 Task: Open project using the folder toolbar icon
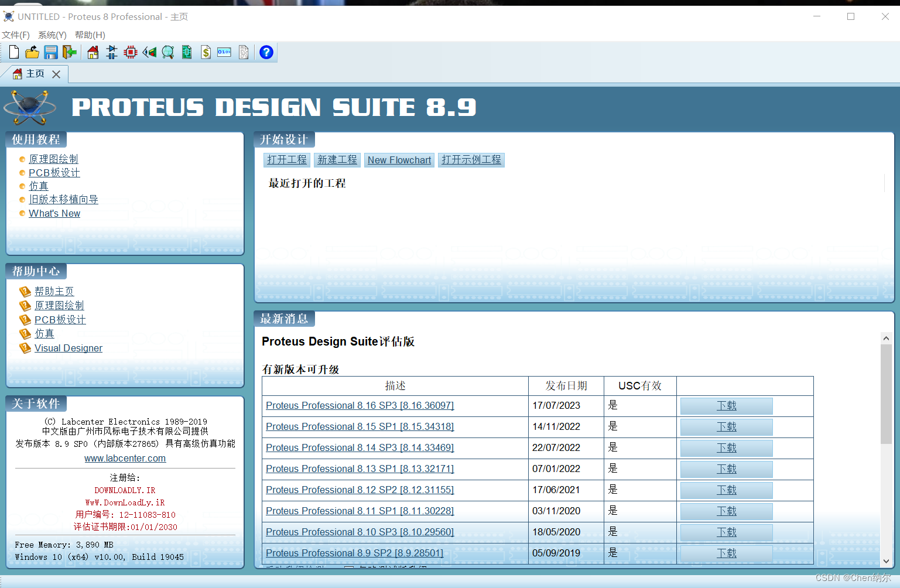pos(32,52)
